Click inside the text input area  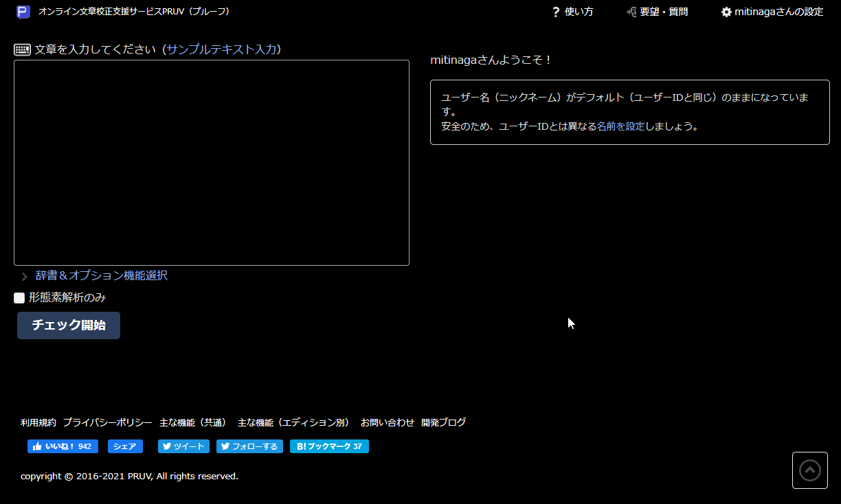[211, 163]
